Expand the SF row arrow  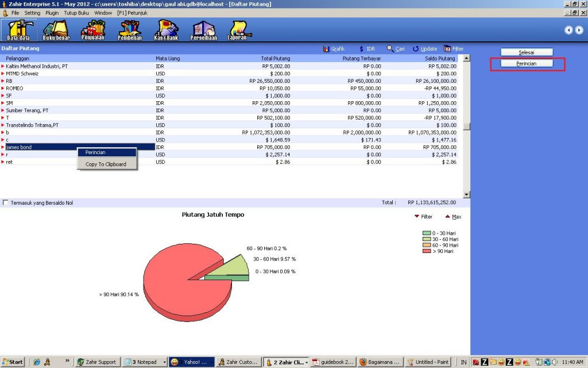coord(3,96)
